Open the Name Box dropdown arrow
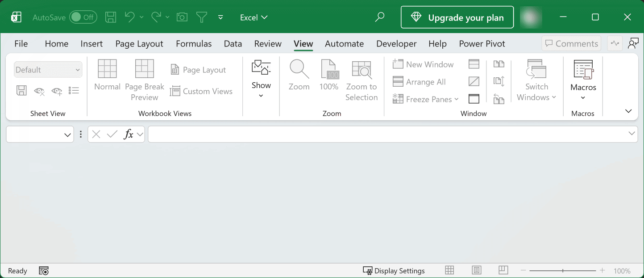The width and height of the screenshot is (644, 278). click(67, 134)
